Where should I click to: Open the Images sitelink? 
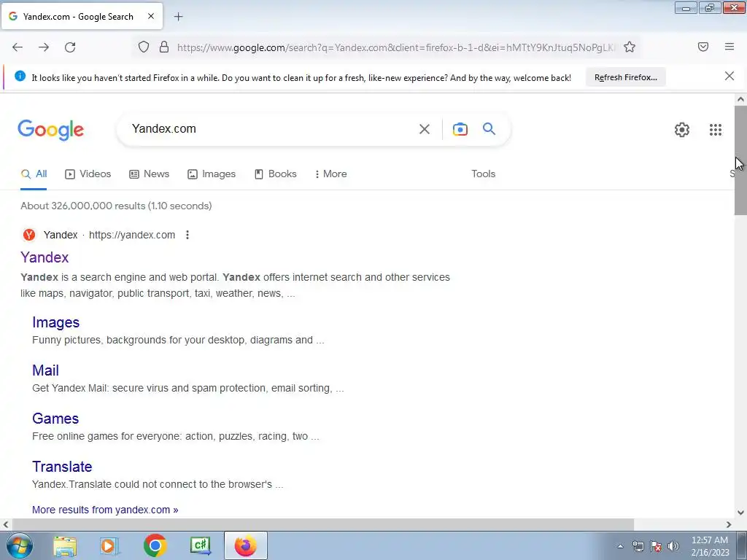coord(55,322)
